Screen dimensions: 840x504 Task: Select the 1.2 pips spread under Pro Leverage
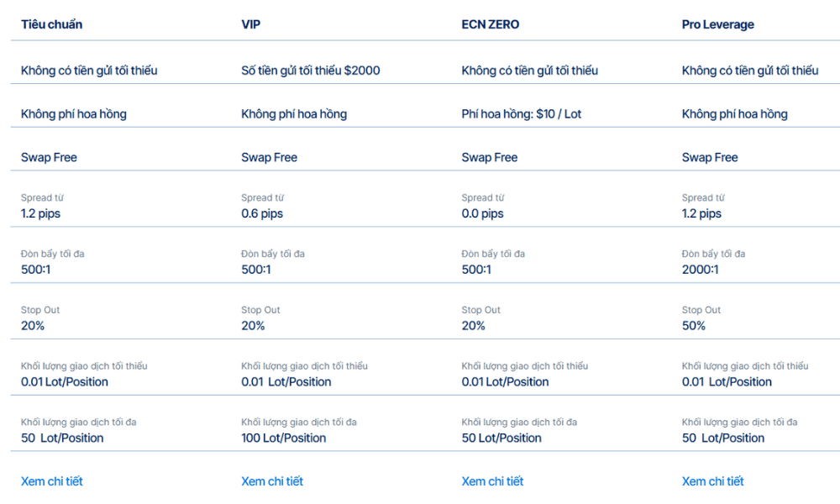(701, 213)
